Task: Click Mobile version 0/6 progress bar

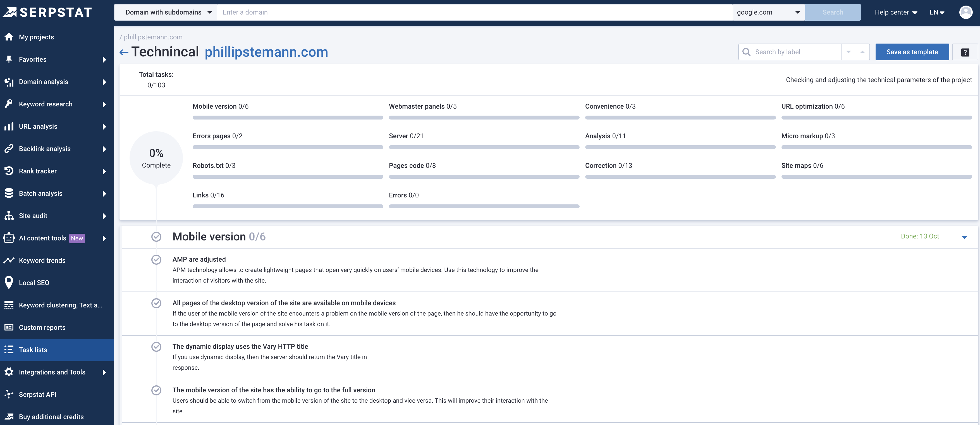Action: 288,118
